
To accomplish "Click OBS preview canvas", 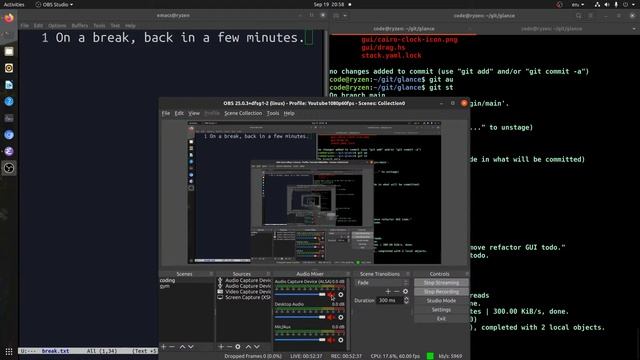I will pos(314,192).
